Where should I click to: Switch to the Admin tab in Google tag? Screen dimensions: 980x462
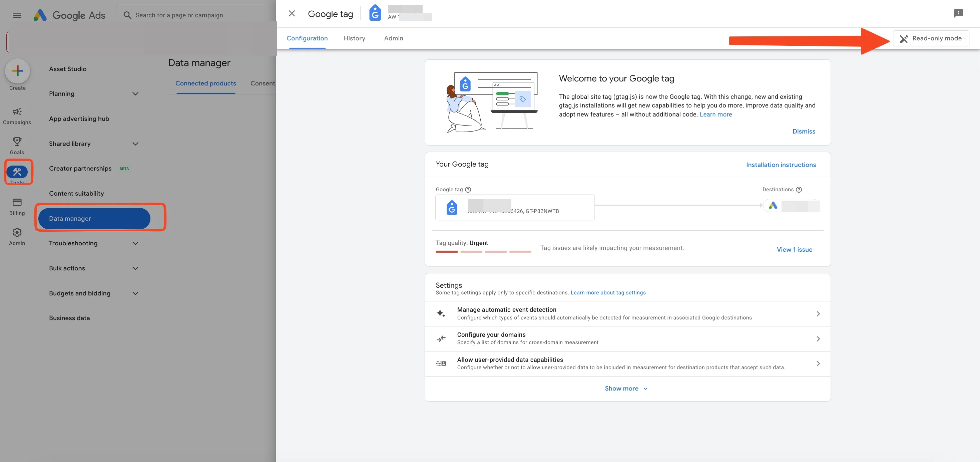pos(393,38)
